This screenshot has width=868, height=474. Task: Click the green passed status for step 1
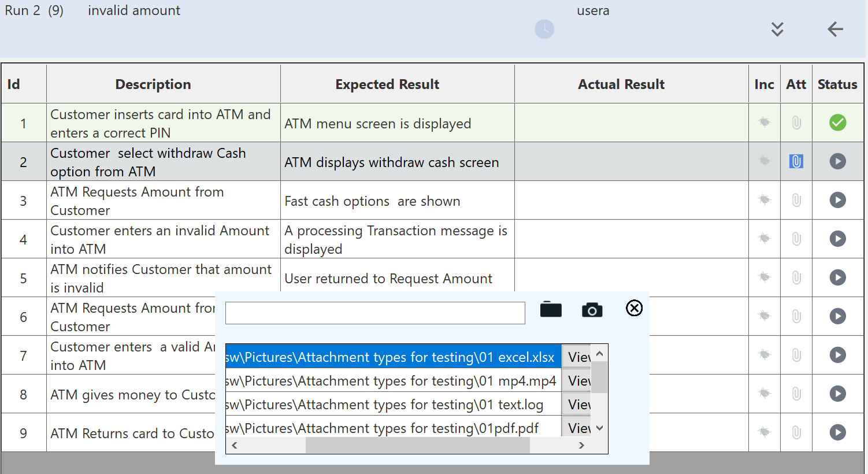point(837,123)
